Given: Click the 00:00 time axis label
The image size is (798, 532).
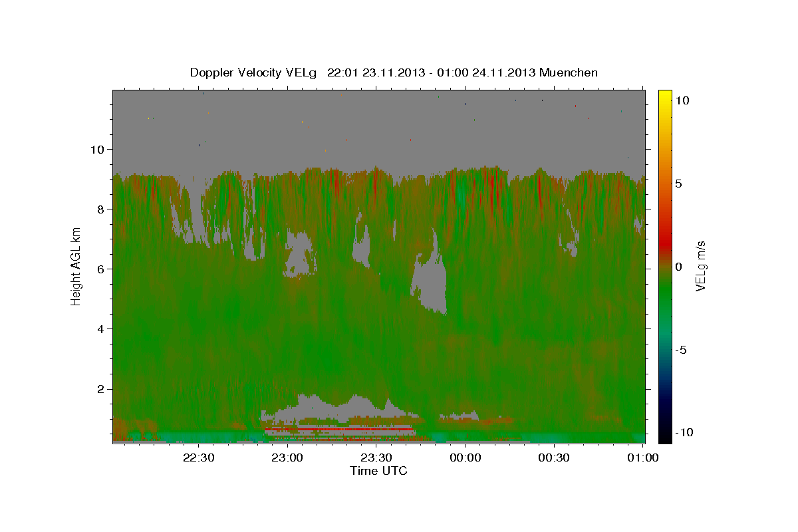Looking at the screenshot, I should point(465,458).
